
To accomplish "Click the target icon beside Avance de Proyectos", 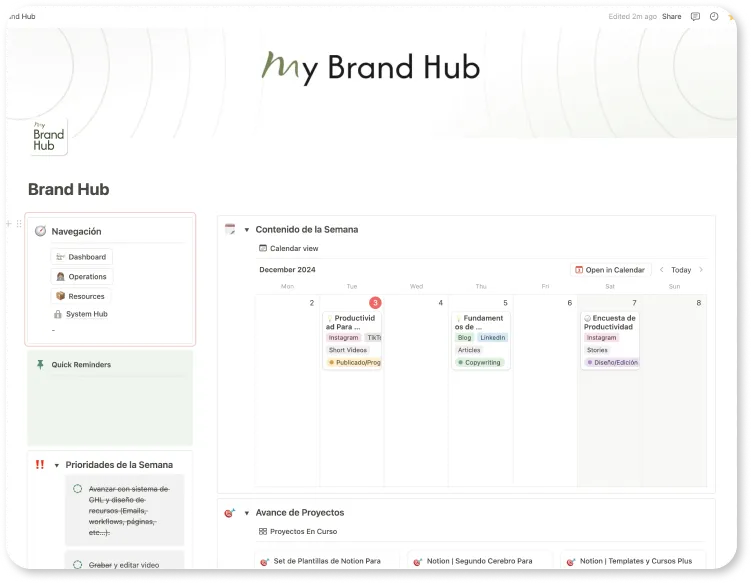I will point(230,513).
